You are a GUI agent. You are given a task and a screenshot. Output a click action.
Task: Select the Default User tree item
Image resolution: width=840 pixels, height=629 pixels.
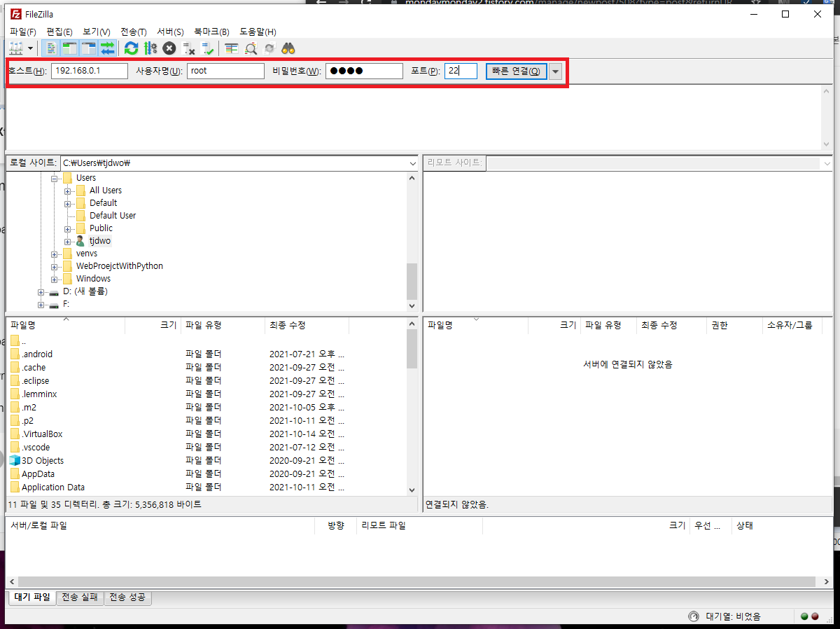point(113,216)
